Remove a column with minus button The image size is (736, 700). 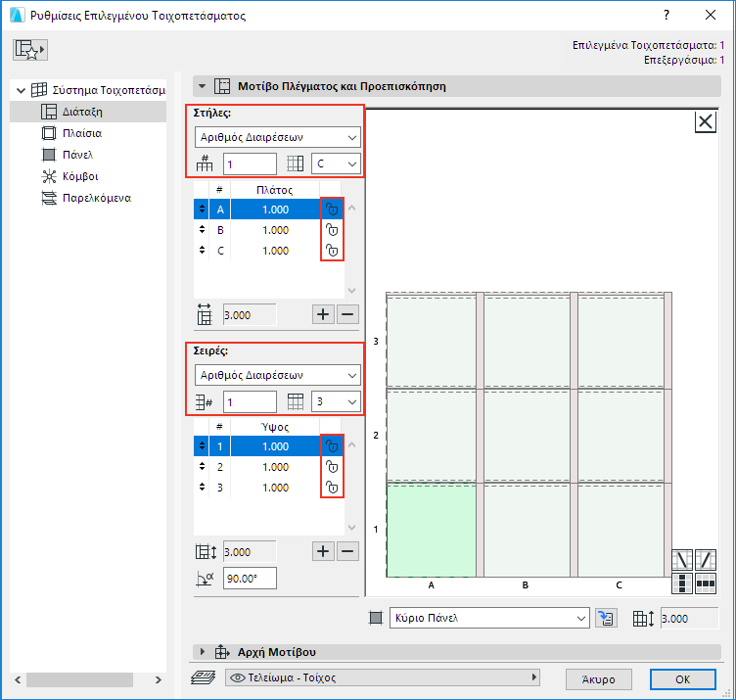click(347, 314)
